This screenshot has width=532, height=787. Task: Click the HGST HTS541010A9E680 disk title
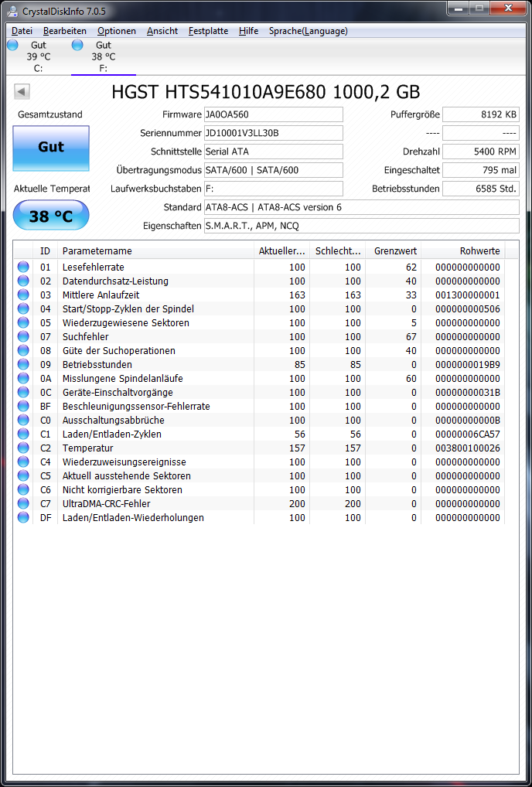point(265,92)
